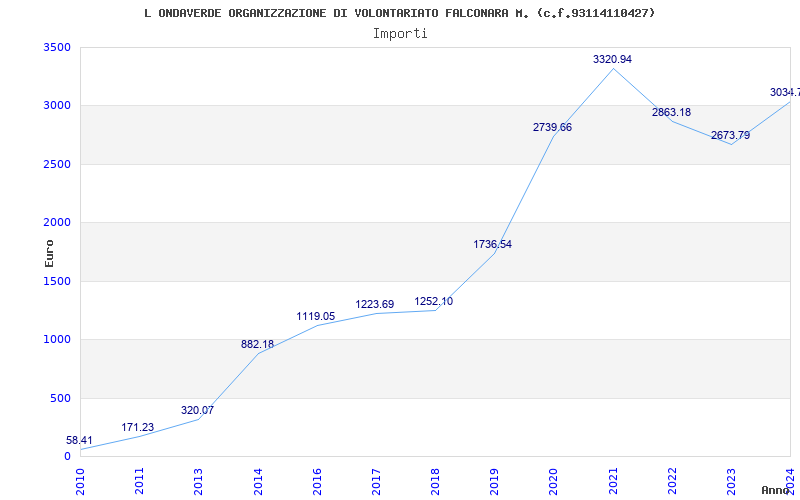Click the x-axis year 2018
Screen dimensions: 800x500
click(x=435, y=482)
